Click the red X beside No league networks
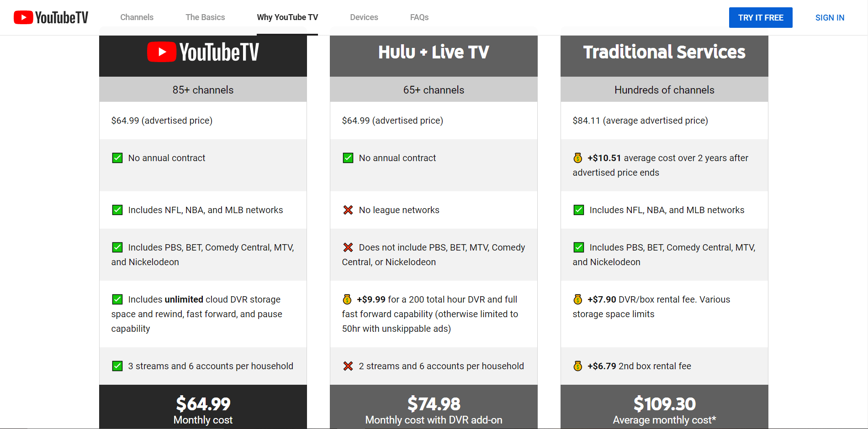 pos(348,210)
